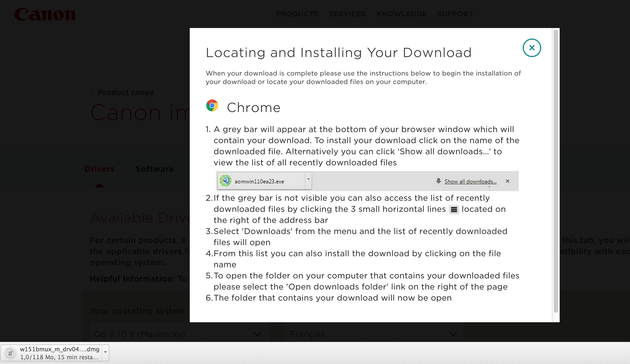Click the Canon logo
630x364 pixels.
45,14
